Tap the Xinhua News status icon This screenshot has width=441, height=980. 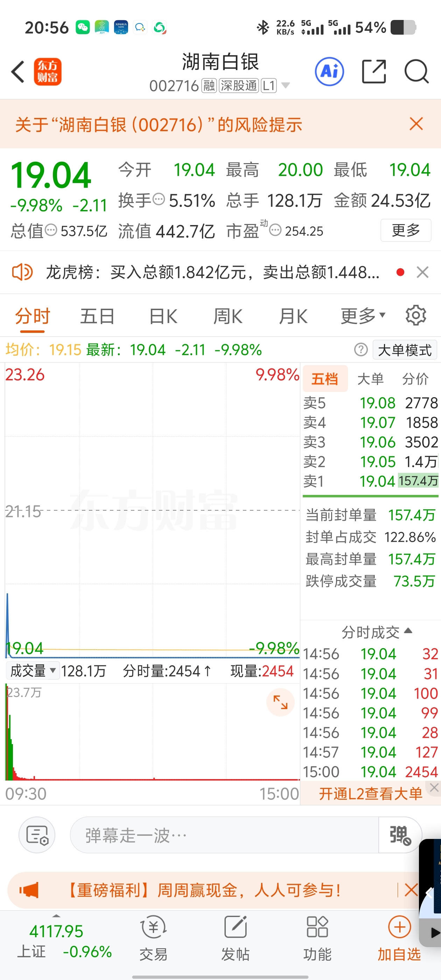pos(121,27)
